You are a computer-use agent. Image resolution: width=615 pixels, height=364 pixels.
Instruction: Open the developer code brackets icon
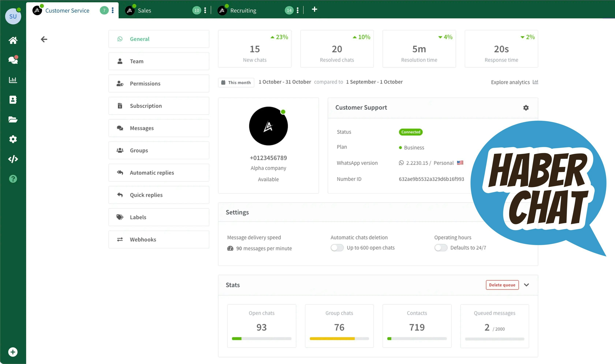pyautogui.click(x=13, y=159)
